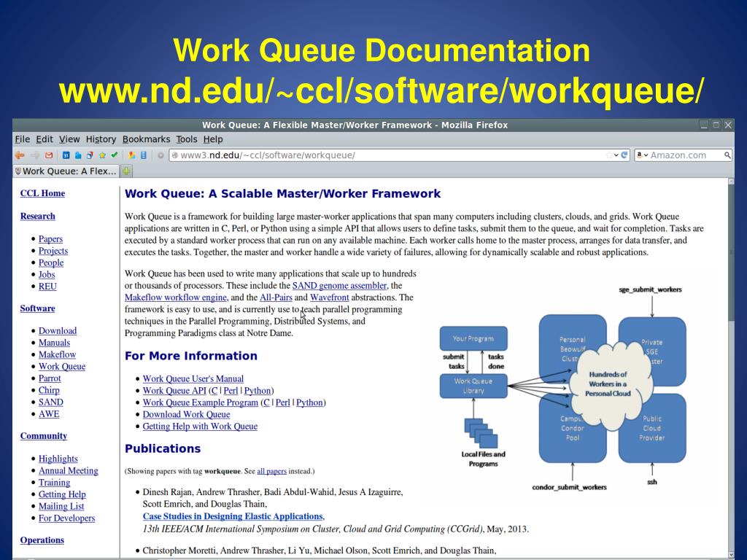
Task: Open the Software sidebar heading link
Action: point(38,308)
